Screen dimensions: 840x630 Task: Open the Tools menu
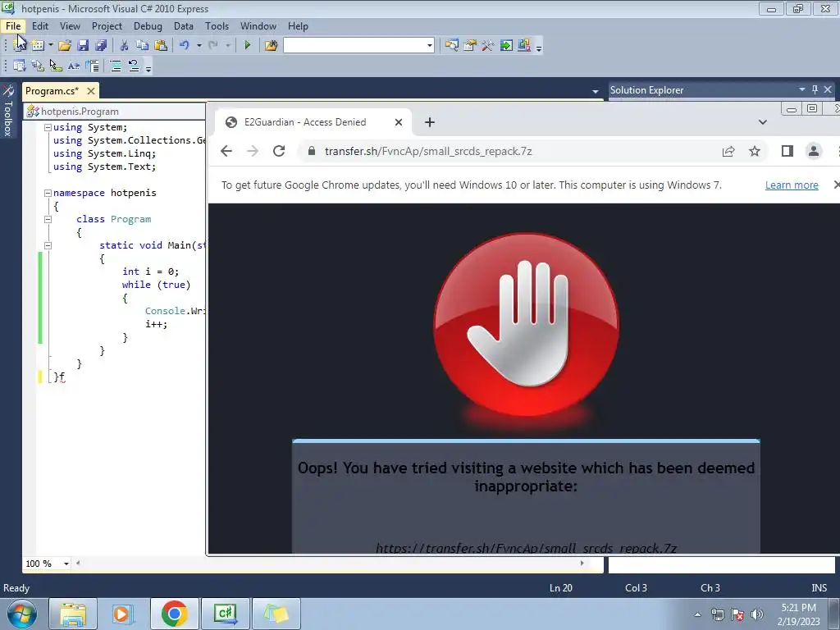click(217, 25)
